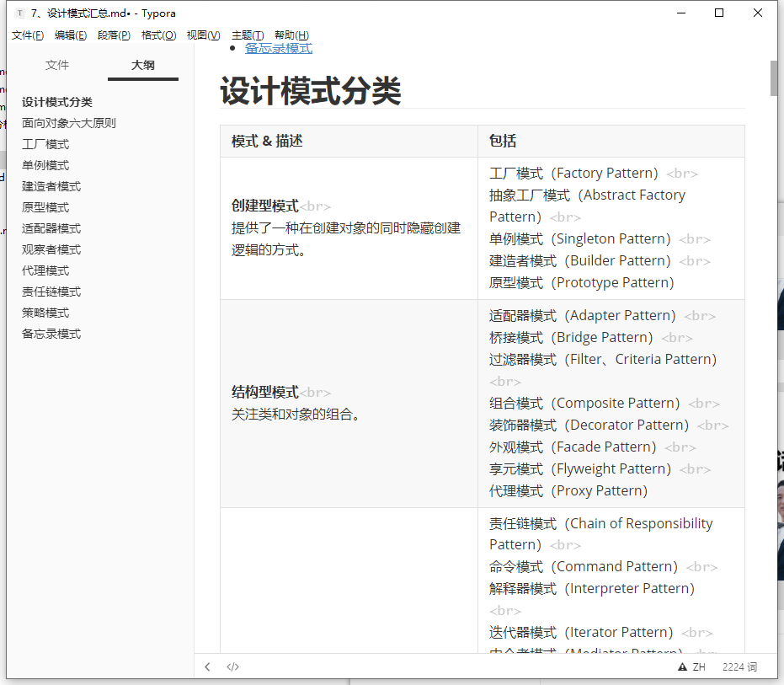Jump to 面向对象六大原则 in the outline
The image size is (784, 685).
click(x=69, y=123)
